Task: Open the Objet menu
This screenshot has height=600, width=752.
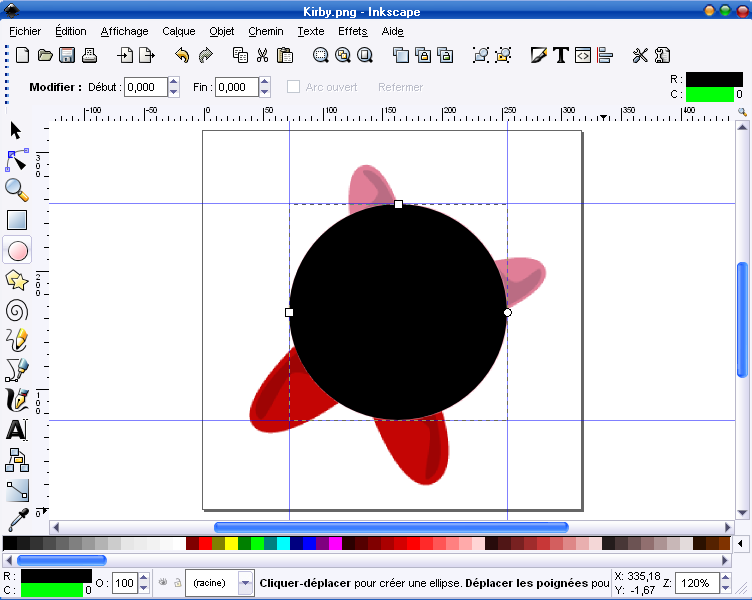Action: 222,32
